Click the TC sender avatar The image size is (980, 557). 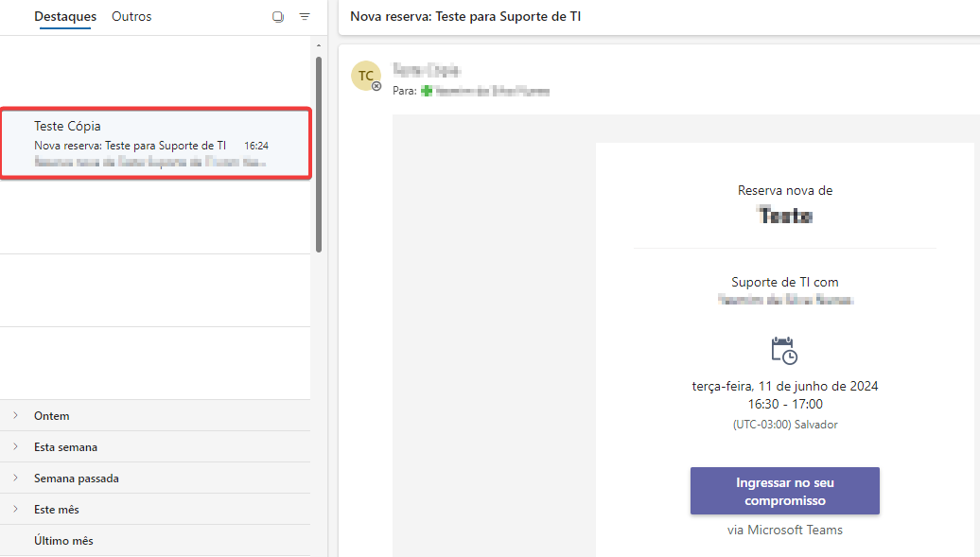click(x=366, y=76)
